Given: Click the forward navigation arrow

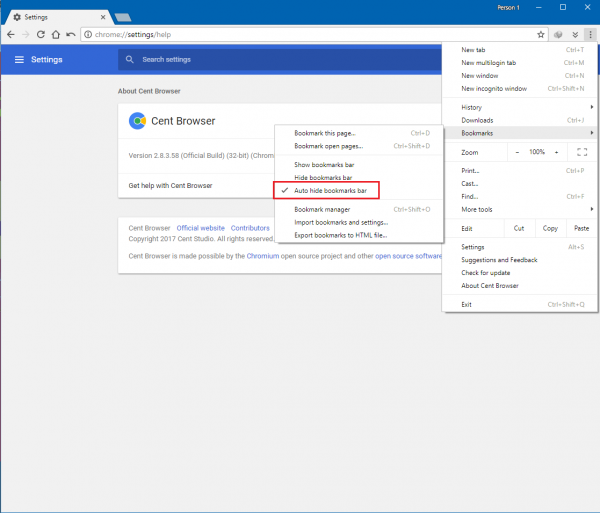Looking at the screenshot, I should [26, 34].
